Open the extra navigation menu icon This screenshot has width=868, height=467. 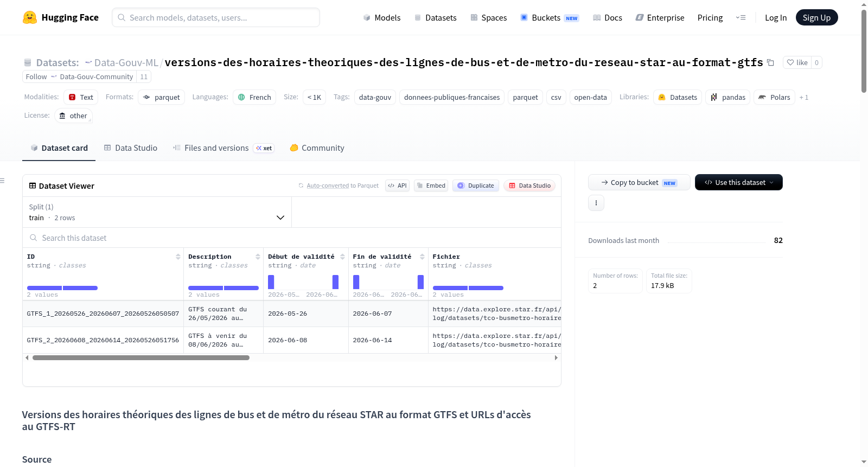click(741, 17)
